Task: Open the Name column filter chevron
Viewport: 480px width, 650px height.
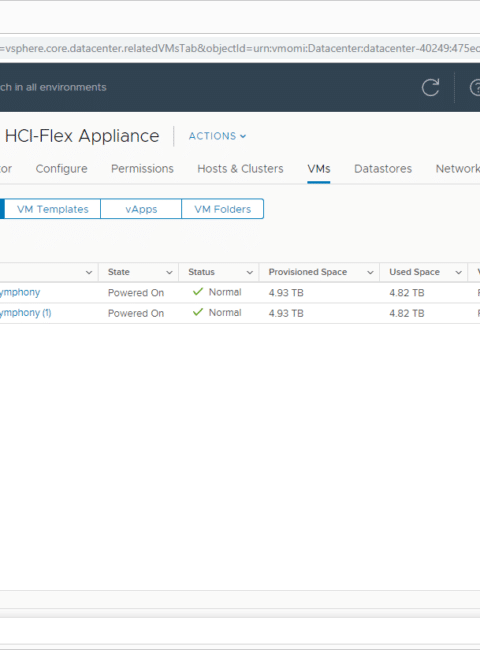Action: [89, 272]
